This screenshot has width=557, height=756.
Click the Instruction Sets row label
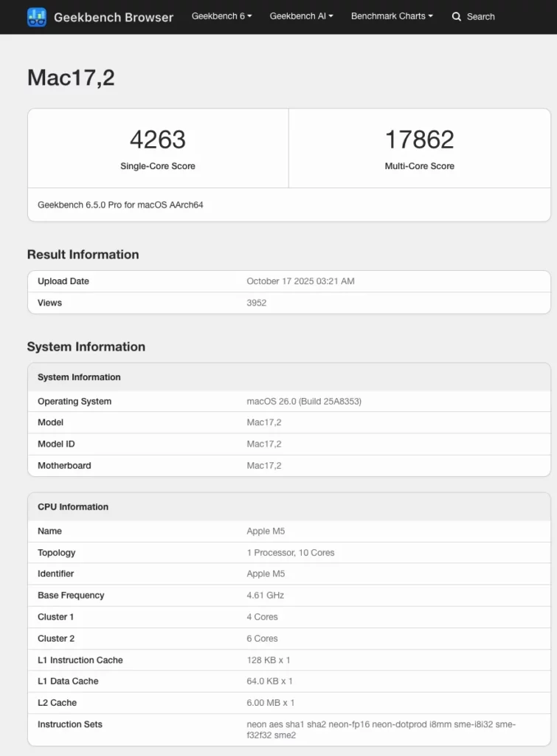pyautogui.click(x=70, y=724)
